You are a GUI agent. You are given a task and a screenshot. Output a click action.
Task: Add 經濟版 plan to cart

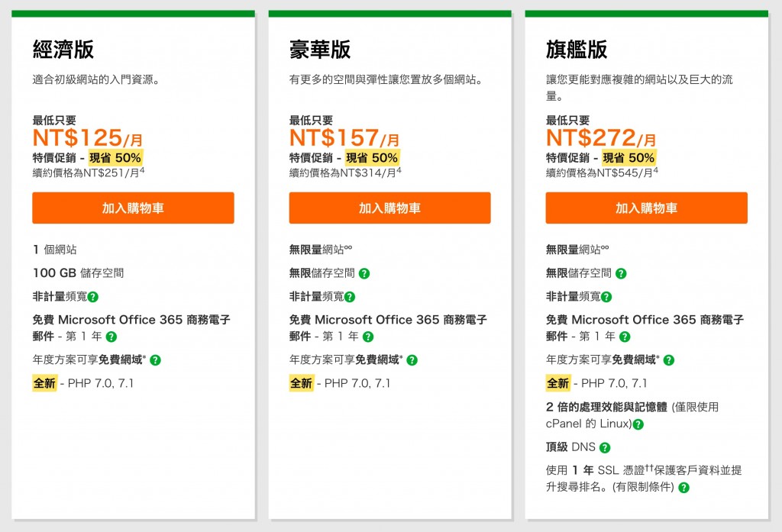click(x=133, y=208)
